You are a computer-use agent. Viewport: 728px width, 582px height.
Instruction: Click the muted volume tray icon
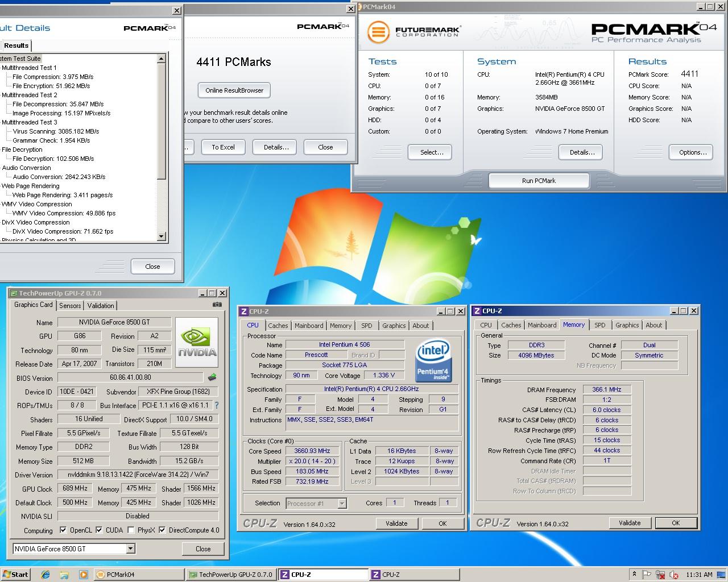(673, 575)
